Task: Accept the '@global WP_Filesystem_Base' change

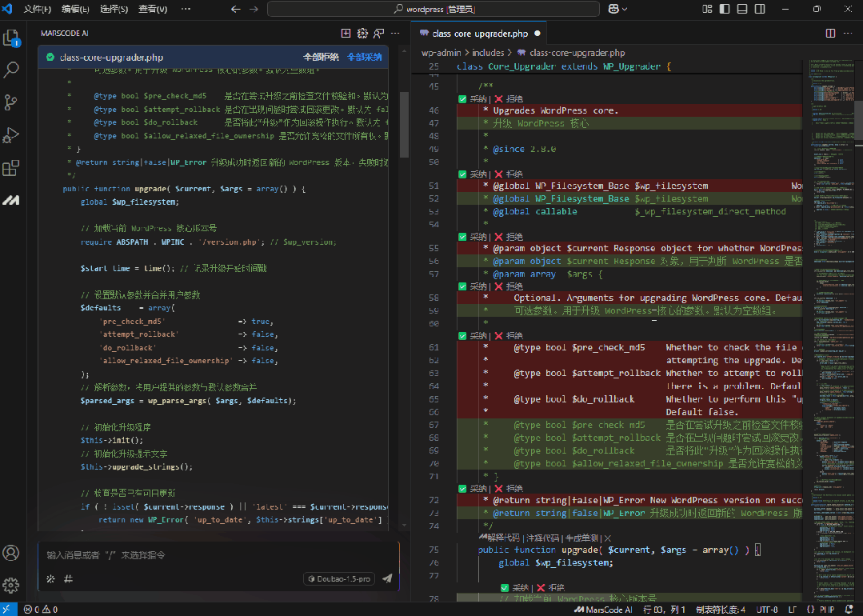Action: (x=473, y=174)
